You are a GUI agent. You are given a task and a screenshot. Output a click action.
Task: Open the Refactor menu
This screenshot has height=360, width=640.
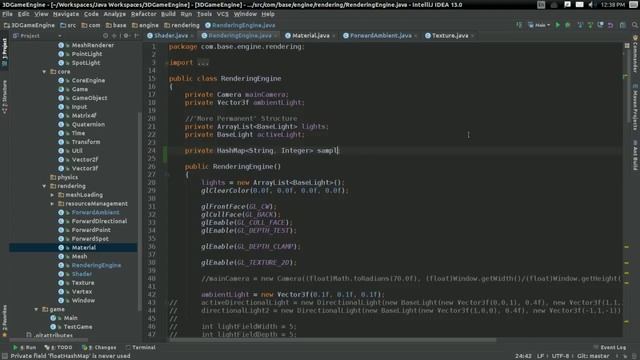(143, 14)
